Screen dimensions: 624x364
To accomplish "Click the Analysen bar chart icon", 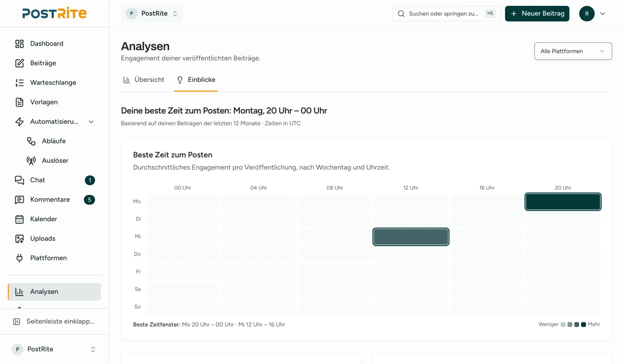I will (19, 292).
